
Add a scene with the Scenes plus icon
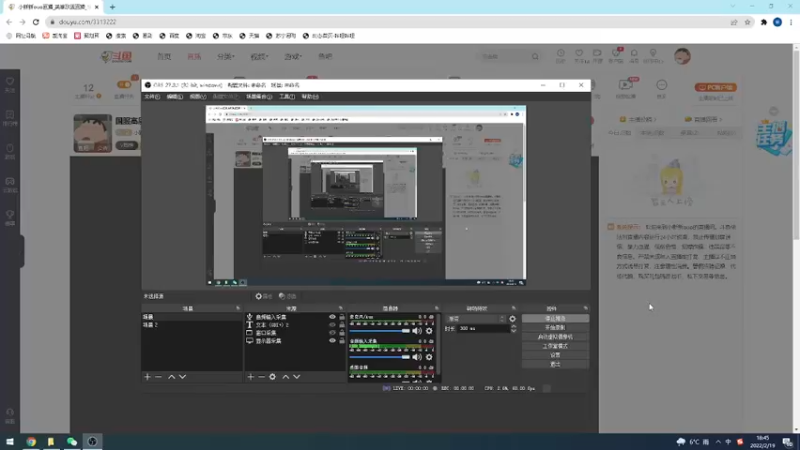[x=147, y=377]
